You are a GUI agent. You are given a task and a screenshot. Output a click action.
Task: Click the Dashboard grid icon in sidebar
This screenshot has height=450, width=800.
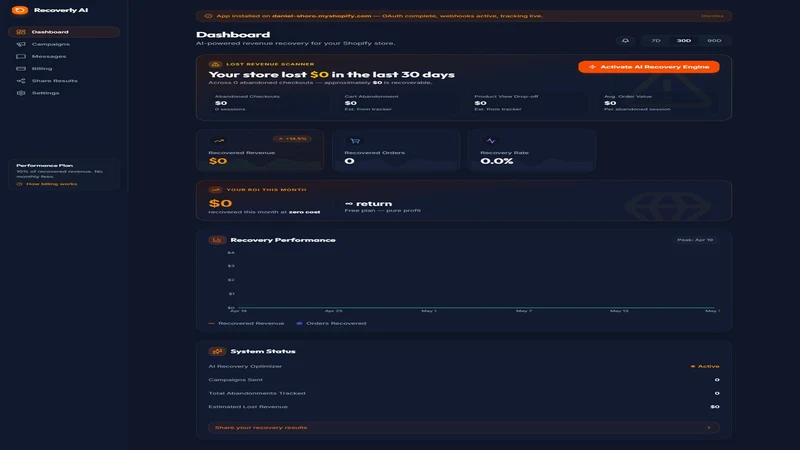pos(21,32)
